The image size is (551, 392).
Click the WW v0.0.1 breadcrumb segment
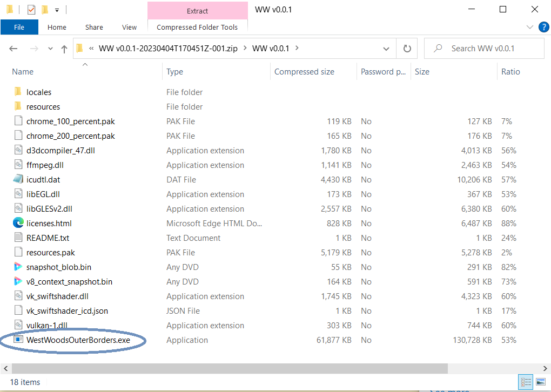click(x=271, y=49)
